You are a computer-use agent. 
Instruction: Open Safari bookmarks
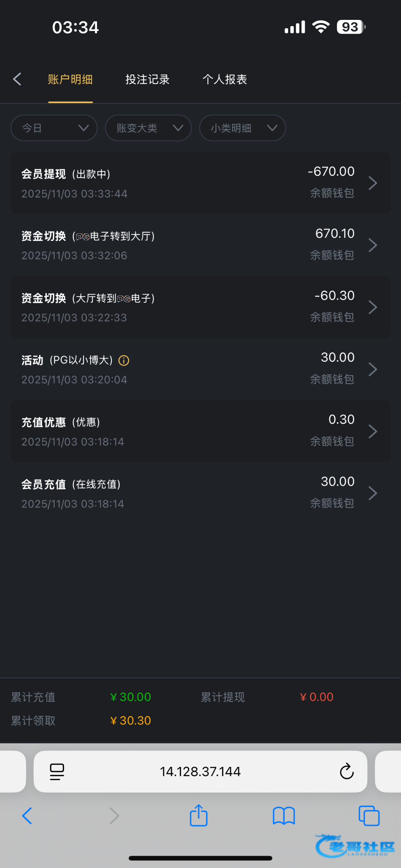point(284,816)
